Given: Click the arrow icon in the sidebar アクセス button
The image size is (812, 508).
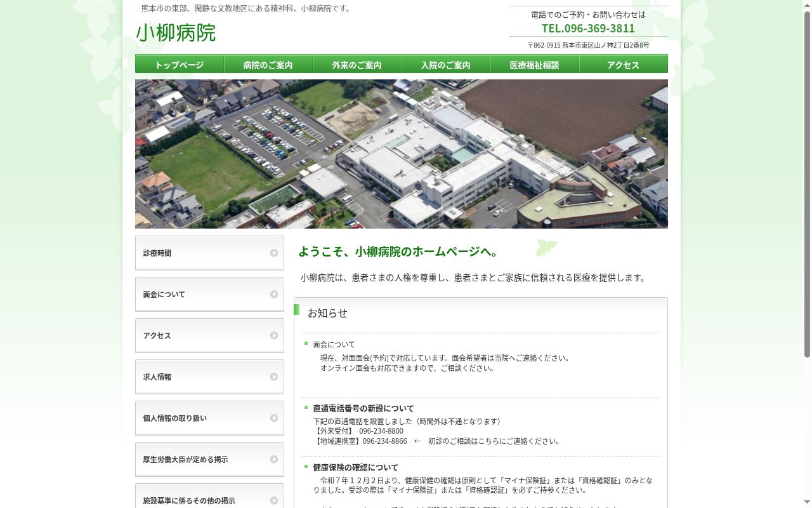Looking at the screenshot, I should coord(274,335).
